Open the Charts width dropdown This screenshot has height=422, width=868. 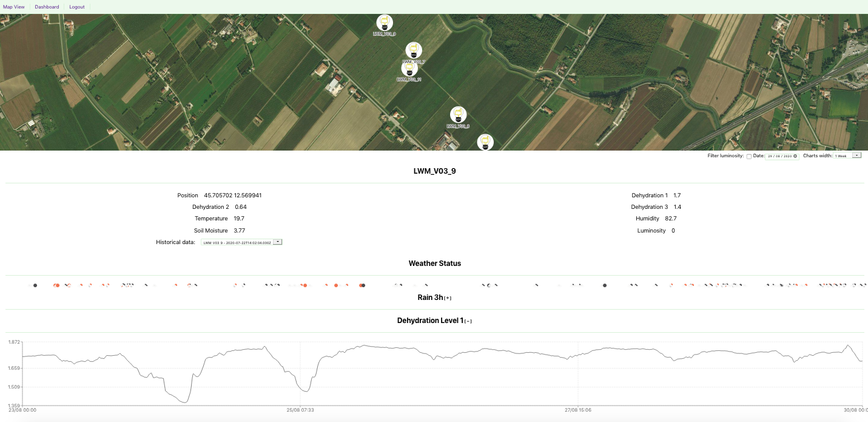point(848,155)
